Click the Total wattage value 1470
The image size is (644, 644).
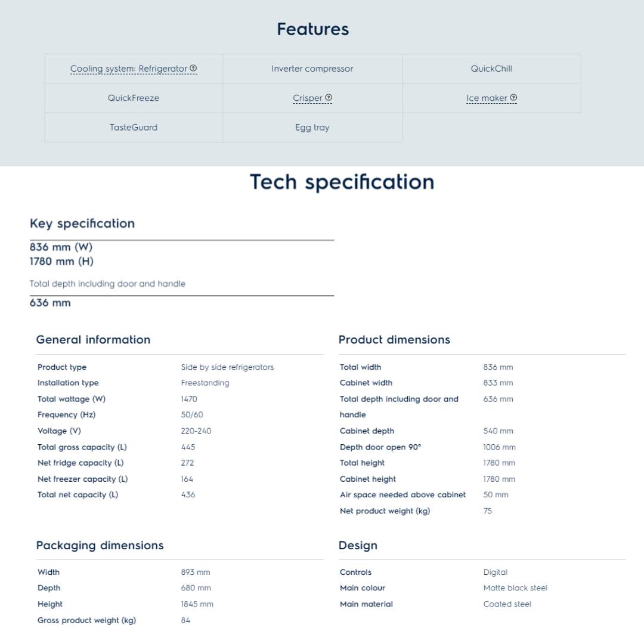point(189,399)
